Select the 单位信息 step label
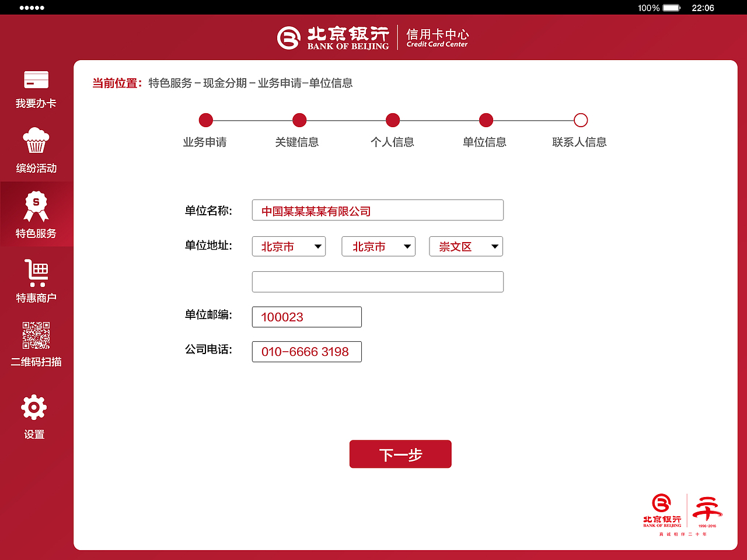The height and width of the screenshot is (560, 747). (x=485, y=142)
